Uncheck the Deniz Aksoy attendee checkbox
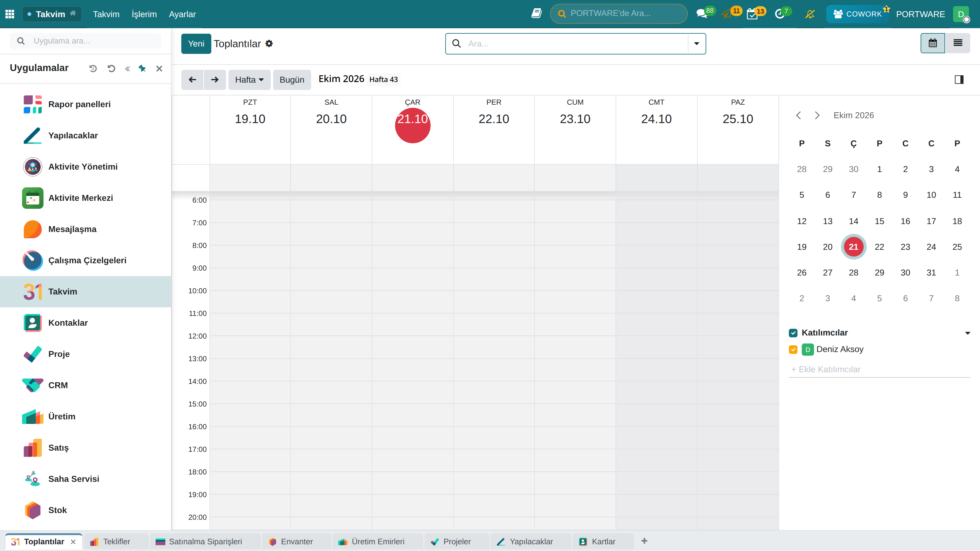The width and height of the screenshot is (980, 551). coord(793,349)
